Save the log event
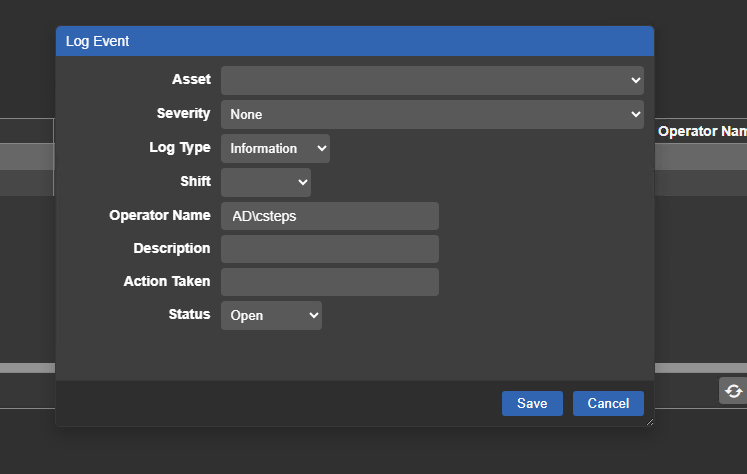Screen dimensions: 747x474 532,403
